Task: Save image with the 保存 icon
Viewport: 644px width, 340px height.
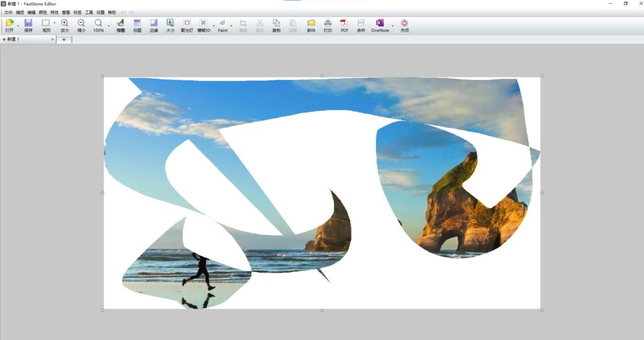Action: pyautogui.click(x=28, y=25)
